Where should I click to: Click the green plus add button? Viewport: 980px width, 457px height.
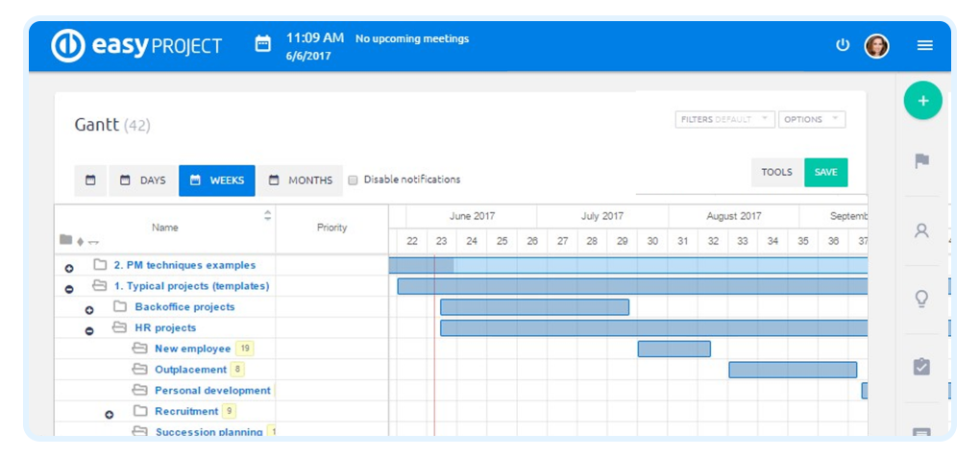(x=922, y=101)
